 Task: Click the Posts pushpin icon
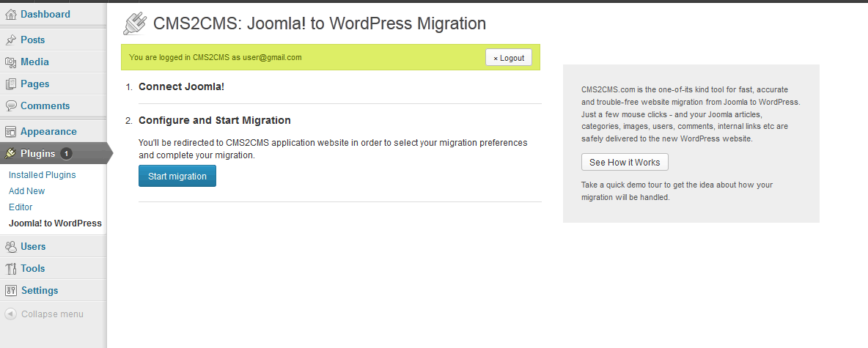(x=10, y=40)
